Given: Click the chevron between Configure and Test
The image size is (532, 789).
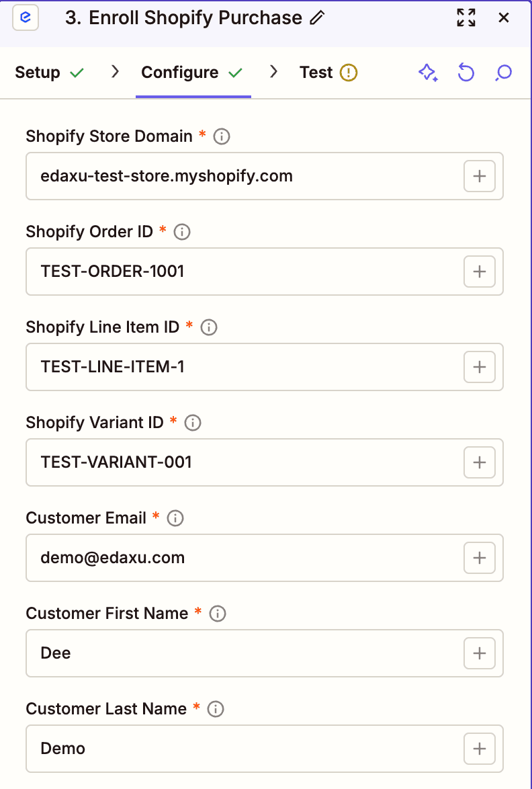Looking at the screenshot, I should pos(273,73).
